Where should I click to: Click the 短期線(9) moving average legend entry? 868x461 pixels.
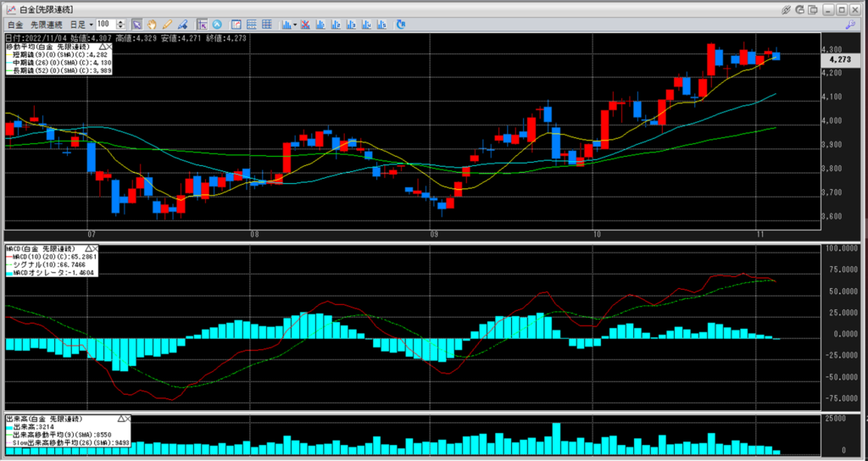58,55
